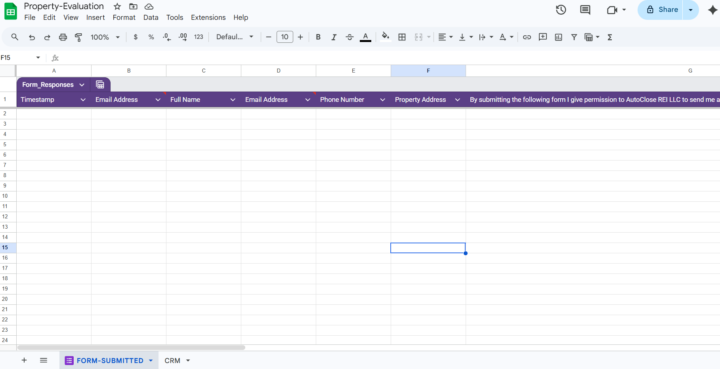Insert a link
The image size is (720, 369).
[527, 37]
